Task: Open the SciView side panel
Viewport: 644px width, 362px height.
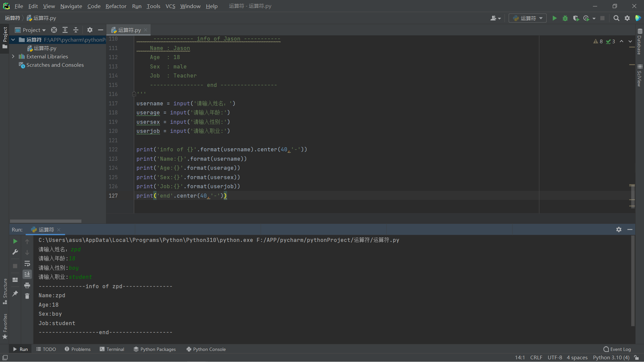Action: [639, 75]
